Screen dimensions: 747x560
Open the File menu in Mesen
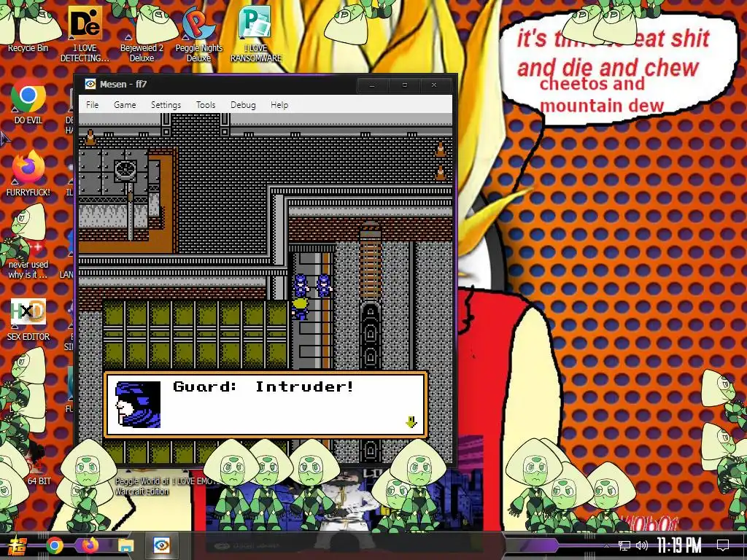[x=93, y=105]
